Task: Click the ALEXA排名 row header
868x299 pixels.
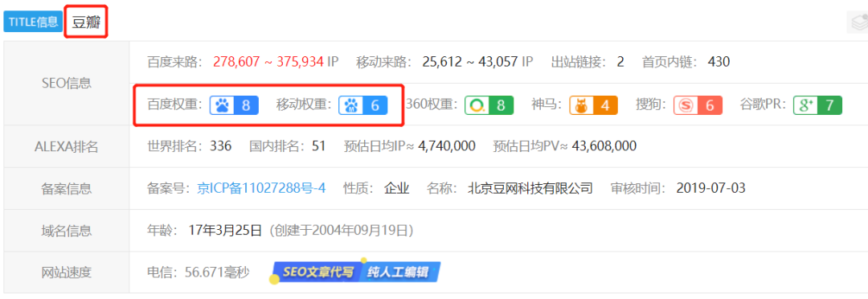Action: click(x=67, y=146)
